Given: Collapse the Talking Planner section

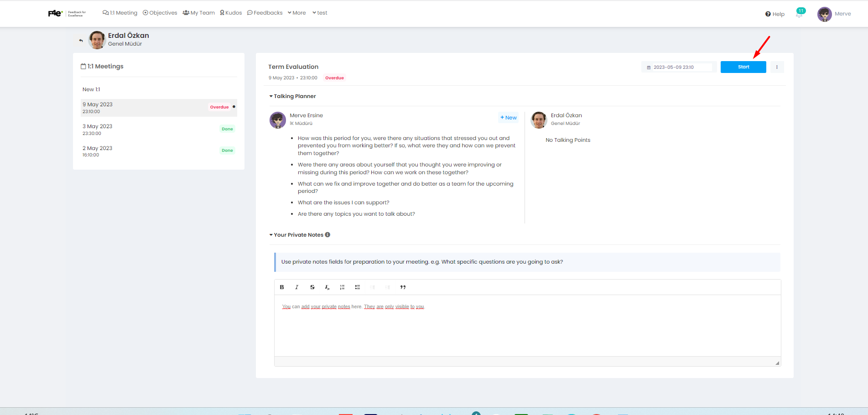Looking at the screenshot, I should coord(292,96).
